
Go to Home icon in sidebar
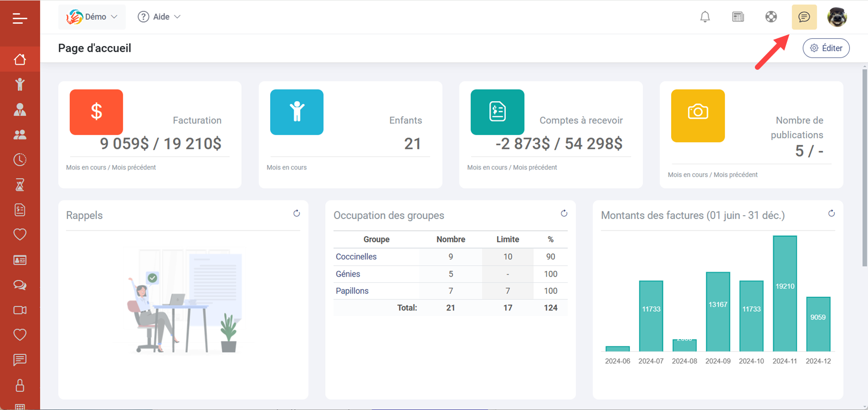(x=20, y=59)
